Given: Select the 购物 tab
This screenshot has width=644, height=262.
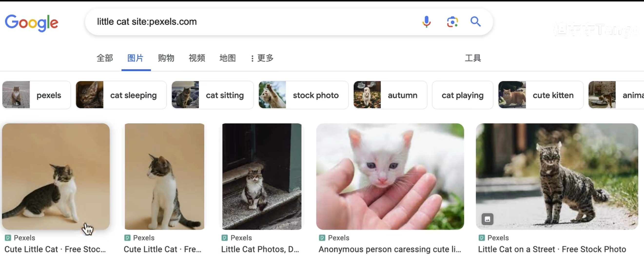Looking at the screenshot, I should (x=166, y=58).
